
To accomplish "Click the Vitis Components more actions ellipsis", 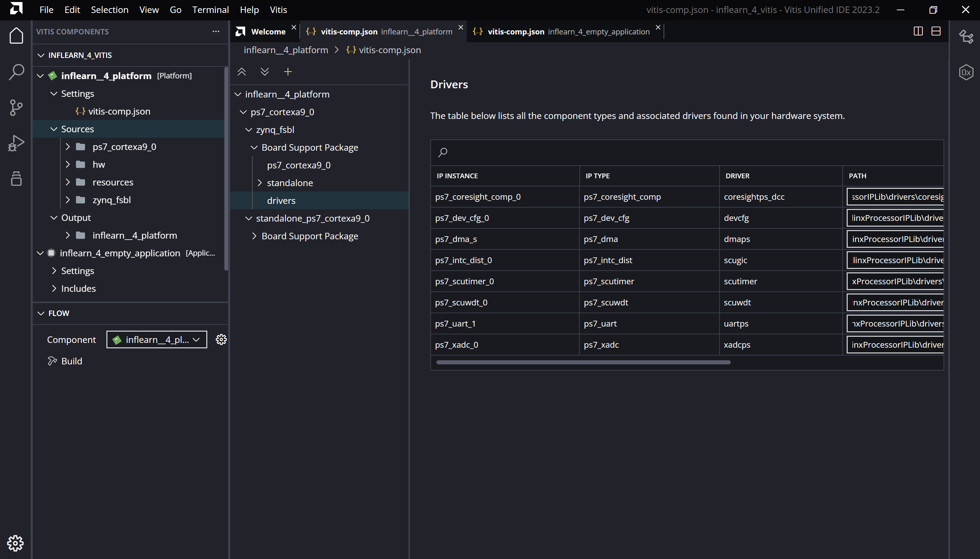I will (x=216, y=31).
